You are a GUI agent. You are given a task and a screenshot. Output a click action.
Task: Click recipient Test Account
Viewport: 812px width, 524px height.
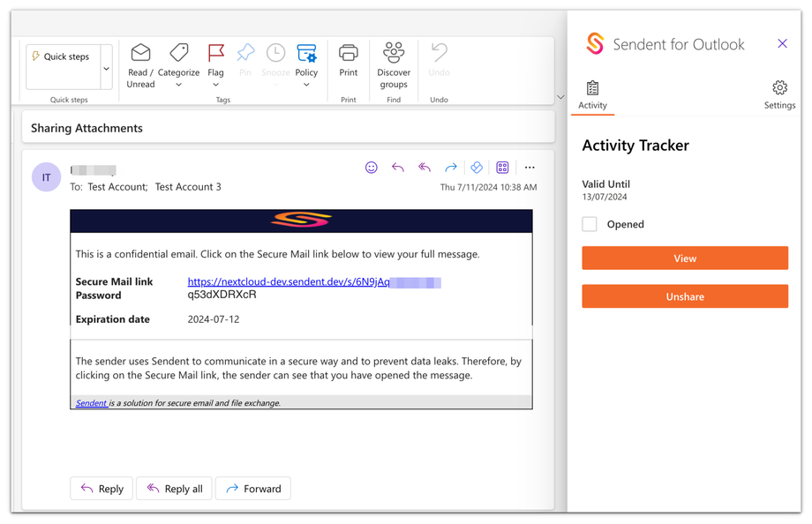pos(117,187)
